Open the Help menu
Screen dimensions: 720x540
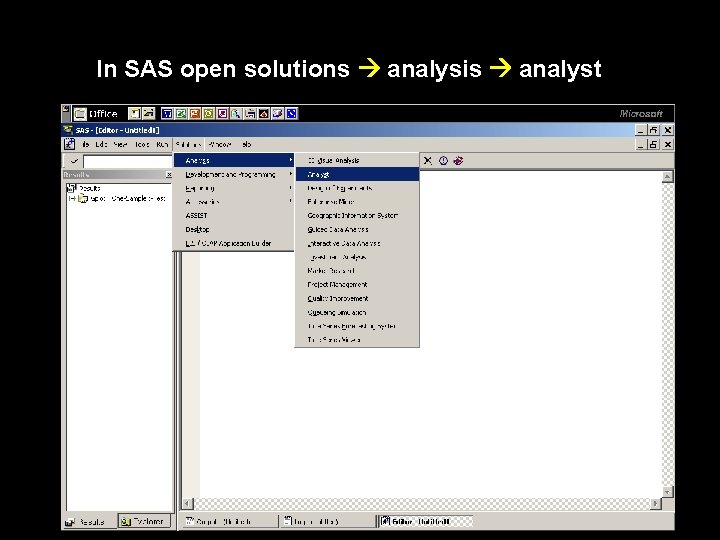click(246, 144)
